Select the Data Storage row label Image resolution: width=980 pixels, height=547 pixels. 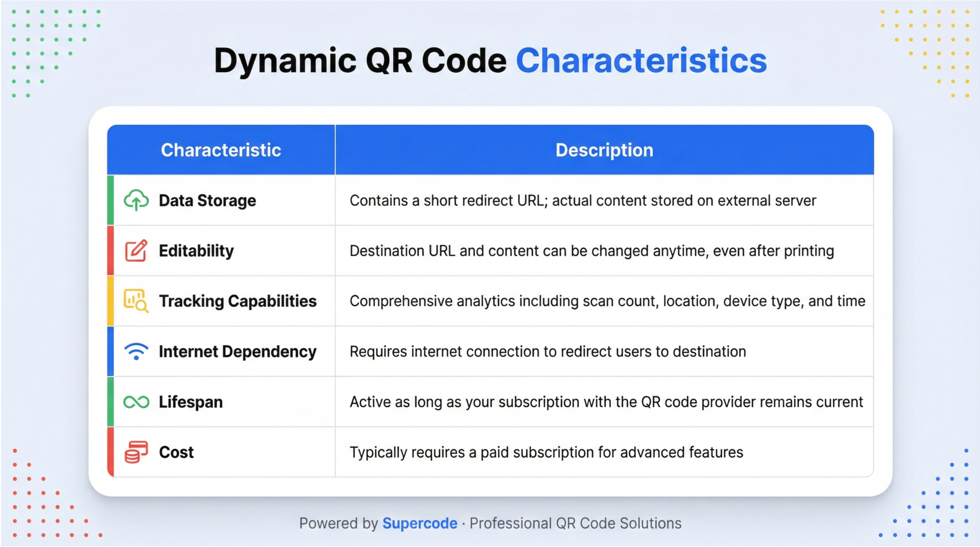(x=207, y=201)
